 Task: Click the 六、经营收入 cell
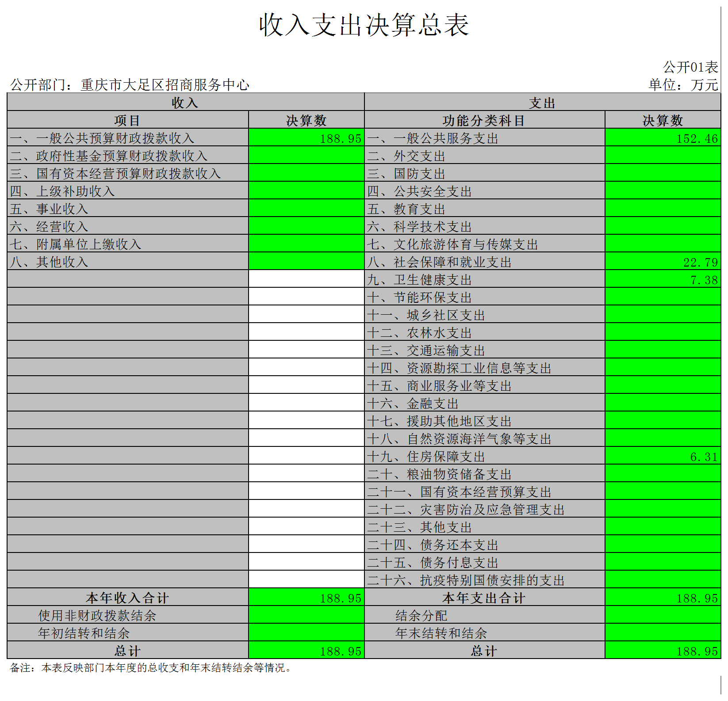tap(128, 226)
